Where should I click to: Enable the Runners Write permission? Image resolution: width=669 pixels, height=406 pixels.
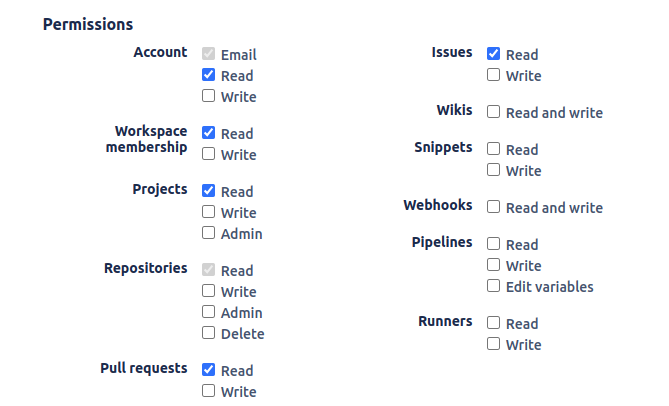(x=493, y=344)
